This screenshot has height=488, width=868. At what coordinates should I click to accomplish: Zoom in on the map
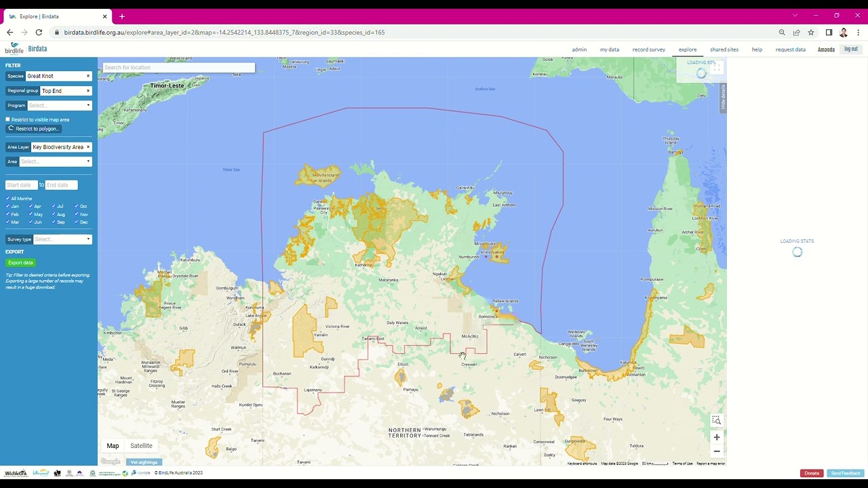717,438
